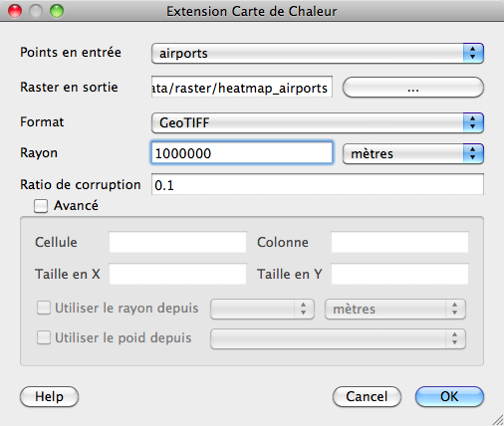Click the Help button

pos(49,396)
